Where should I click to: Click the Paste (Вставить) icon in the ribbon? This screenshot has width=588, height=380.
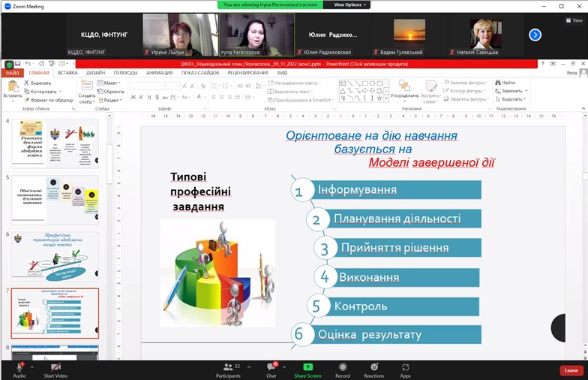[12, 87]
